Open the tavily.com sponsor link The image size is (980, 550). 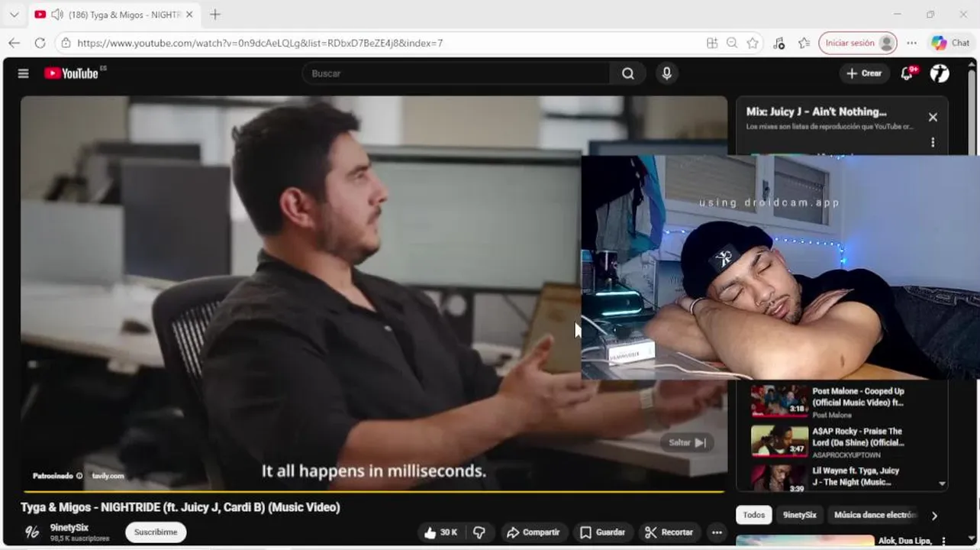tap(108, 476)
